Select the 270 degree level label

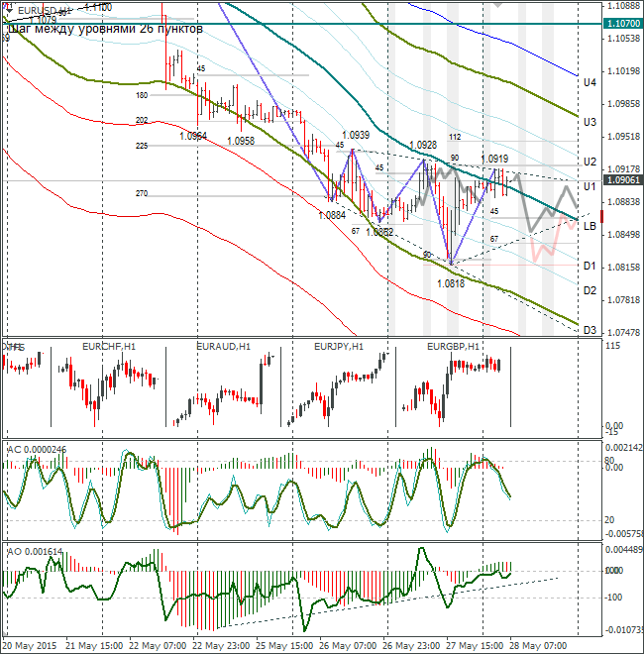pyautogui.click(x=142, y=193)
